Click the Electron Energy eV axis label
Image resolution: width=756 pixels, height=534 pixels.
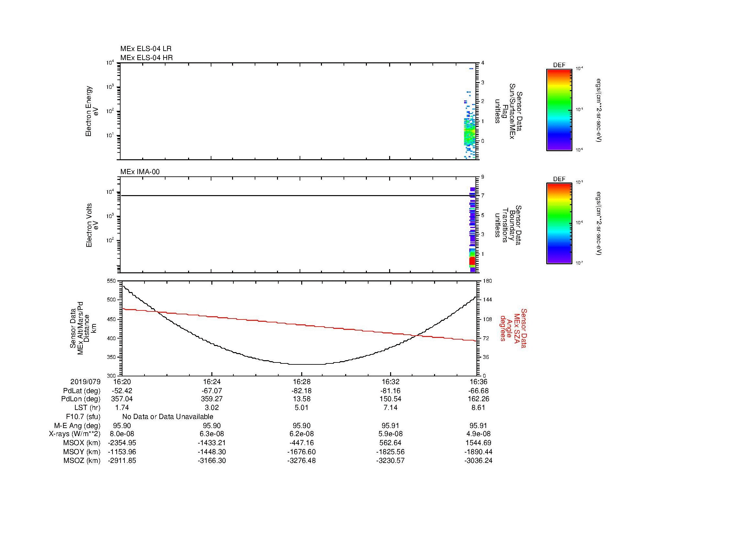click(92, 111)
